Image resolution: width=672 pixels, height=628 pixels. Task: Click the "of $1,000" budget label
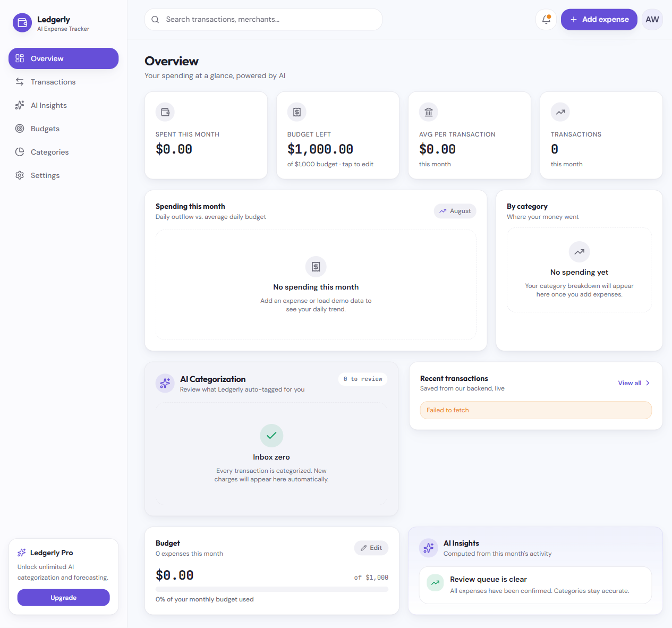(x=371, y=578)
